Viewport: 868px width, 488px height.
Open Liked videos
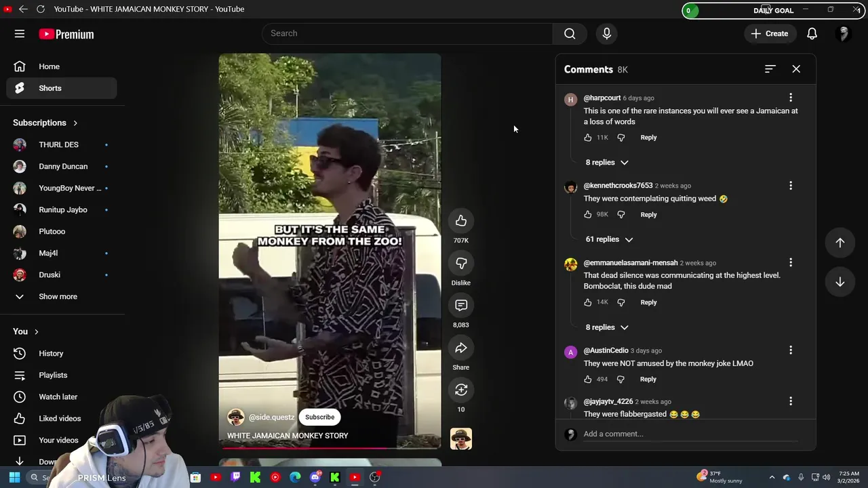click(62, 418)
